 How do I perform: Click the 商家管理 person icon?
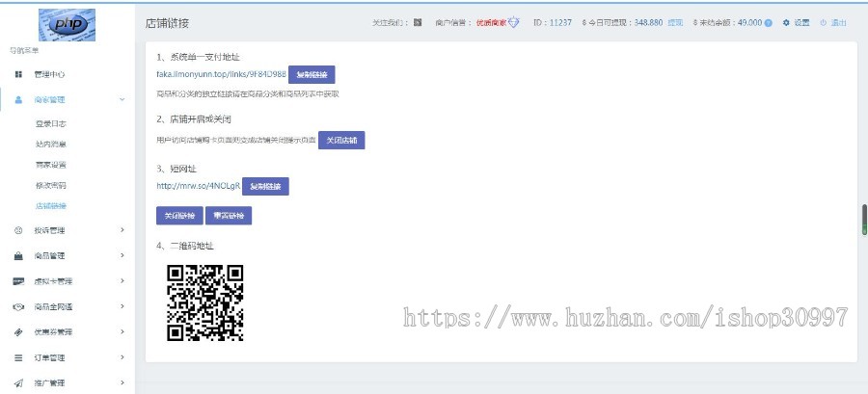[18, 100]
